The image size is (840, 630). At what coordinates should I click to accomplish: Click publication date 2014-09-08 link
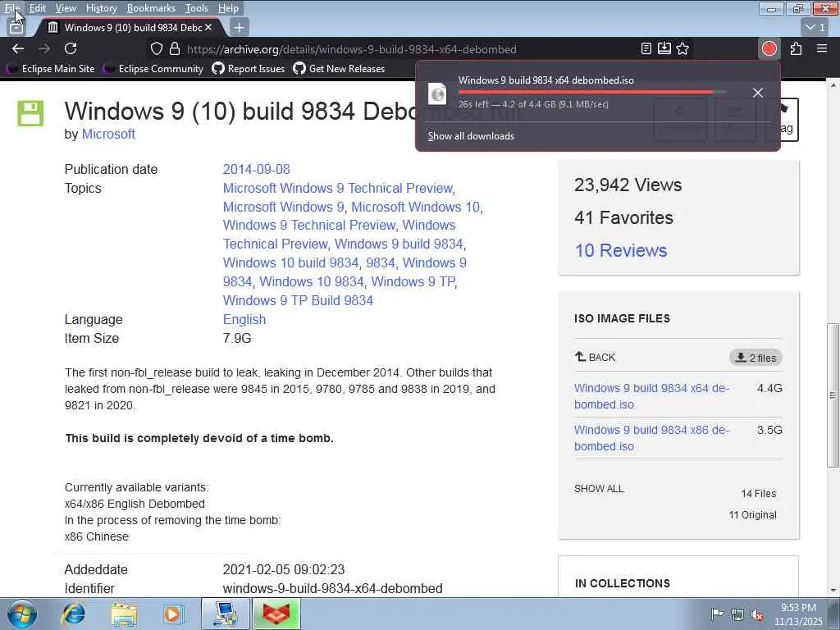[x=256, y=169]
